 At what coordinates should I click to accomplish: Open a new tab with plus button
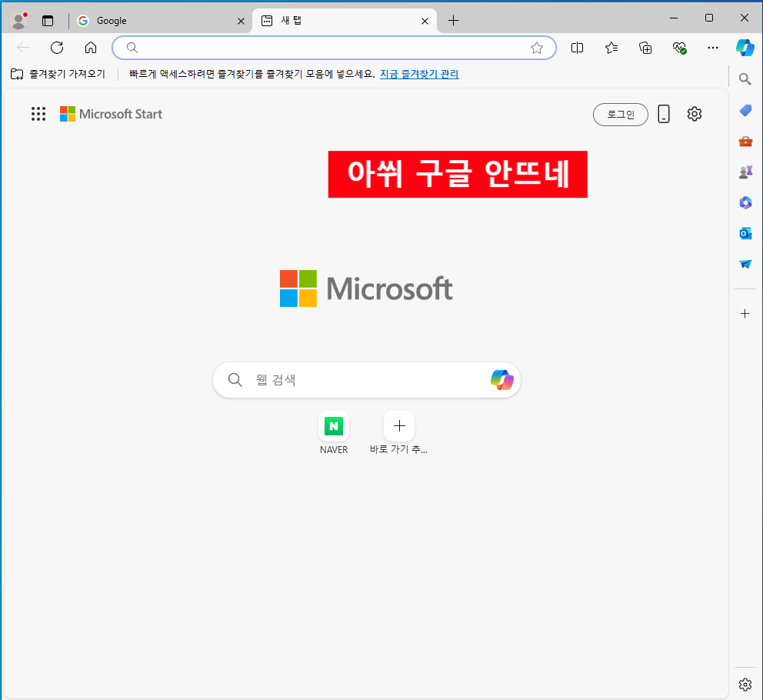pos(453,21)
